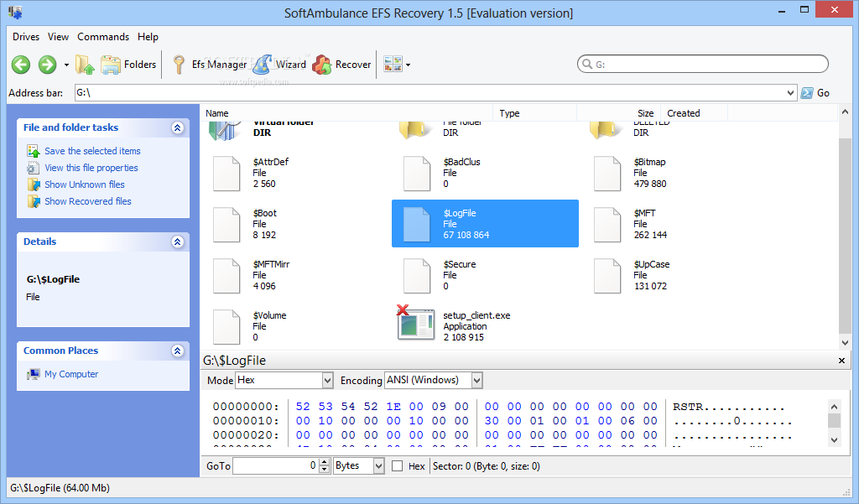This screenshot has height=504, width=859.
Task: Collapse the Details panel
Action: (x=177, y=242)
